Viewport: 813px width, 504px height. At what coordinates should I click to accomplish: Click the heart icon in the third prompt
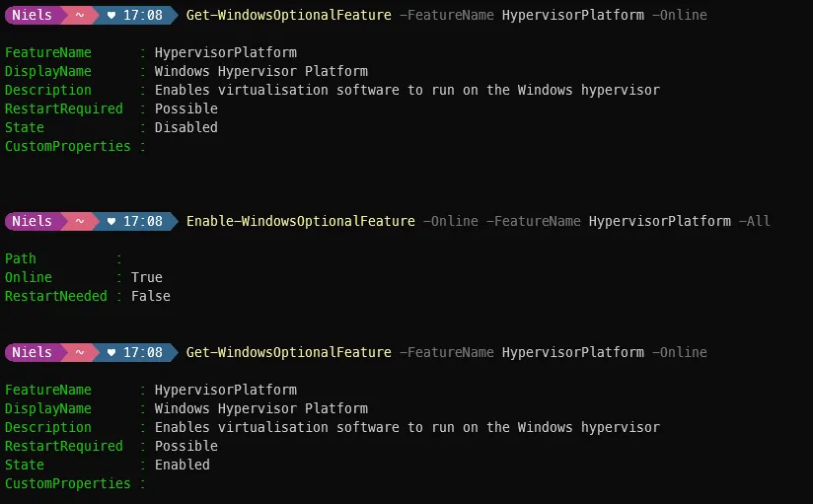(x=111, y=352)
